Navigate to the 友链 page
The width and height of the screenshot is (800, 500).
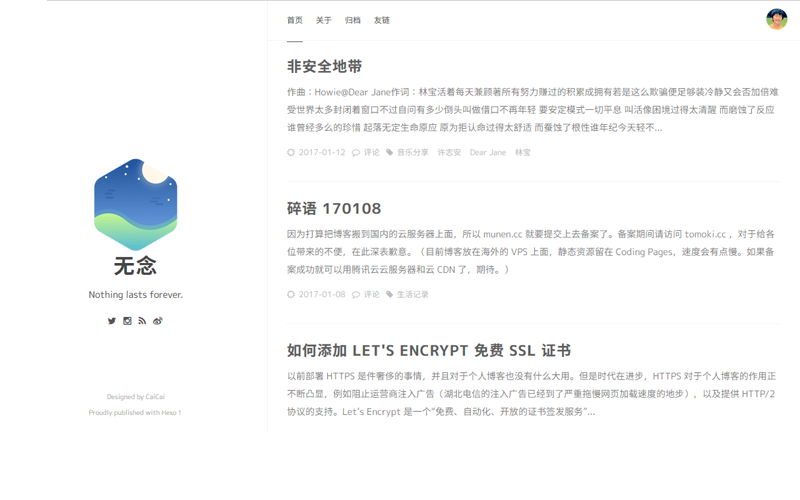[381, 20]
